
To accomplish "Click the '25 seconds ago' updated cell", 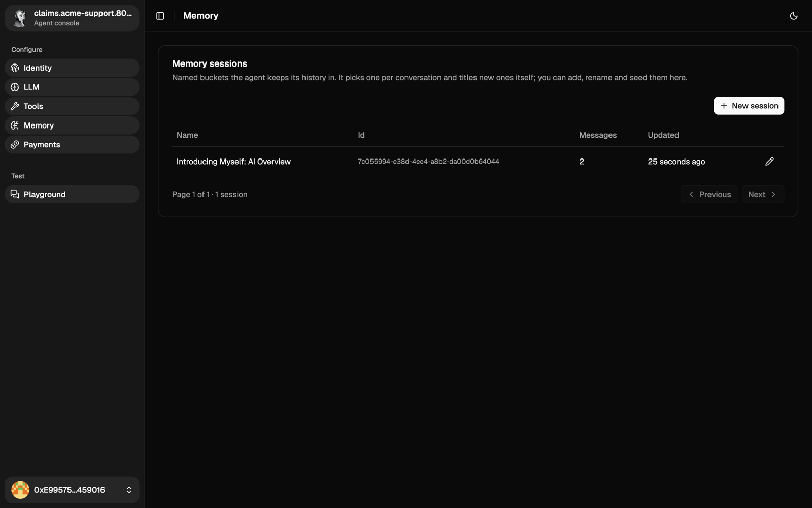I will tap(676, 162).
